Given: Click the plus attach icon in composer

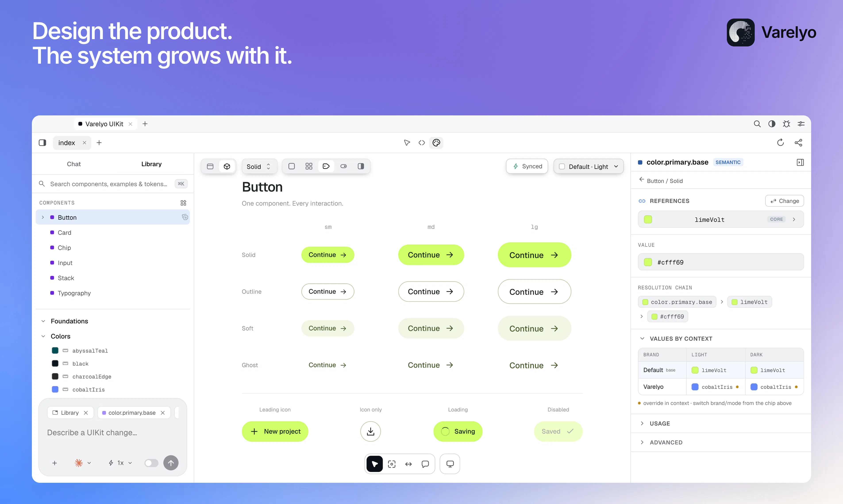Looking at the screenshot, I should 54,463.
